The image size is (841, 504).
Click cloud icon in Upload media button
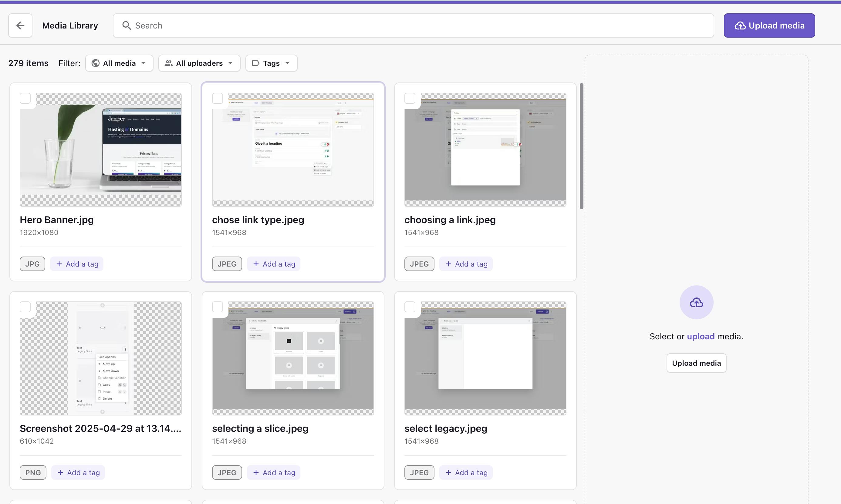tap(740, 25)
